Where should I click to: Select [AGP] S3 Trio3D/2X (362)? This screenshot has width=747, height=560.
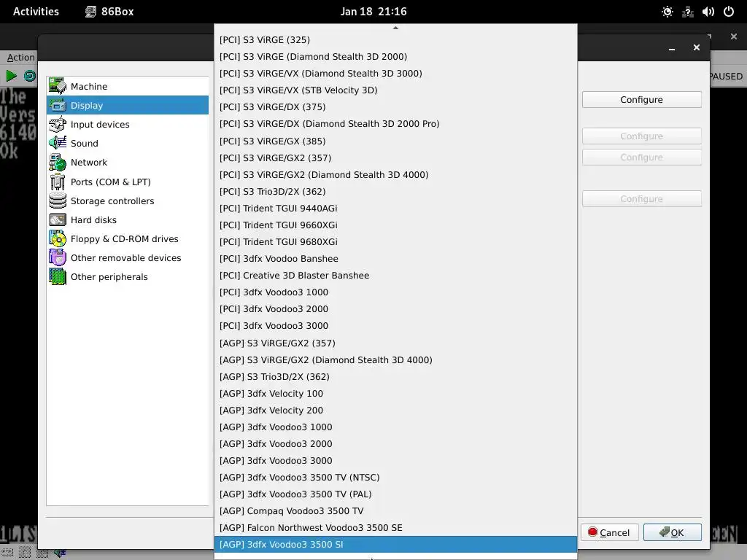tap(395, 377)
